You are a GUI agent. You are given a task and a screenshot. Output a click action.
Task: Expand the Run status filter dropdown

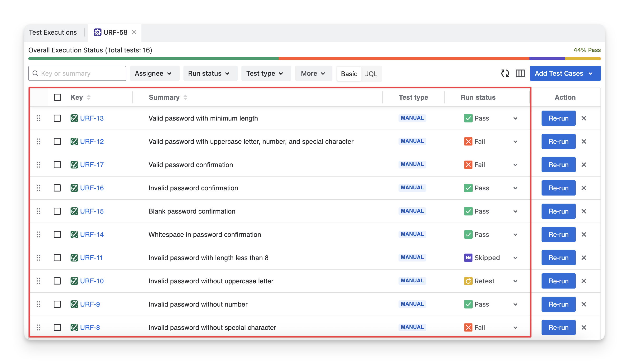coord(209,74)
